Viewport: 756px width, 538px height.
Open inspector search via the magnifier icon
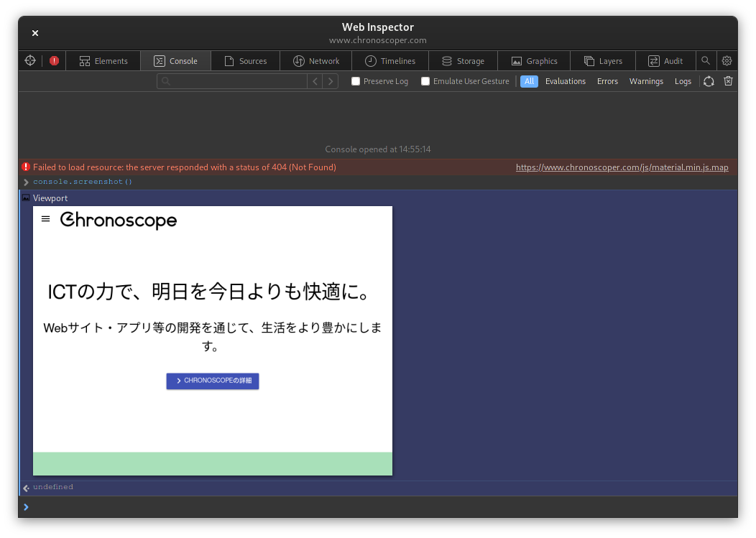point(706,61)
